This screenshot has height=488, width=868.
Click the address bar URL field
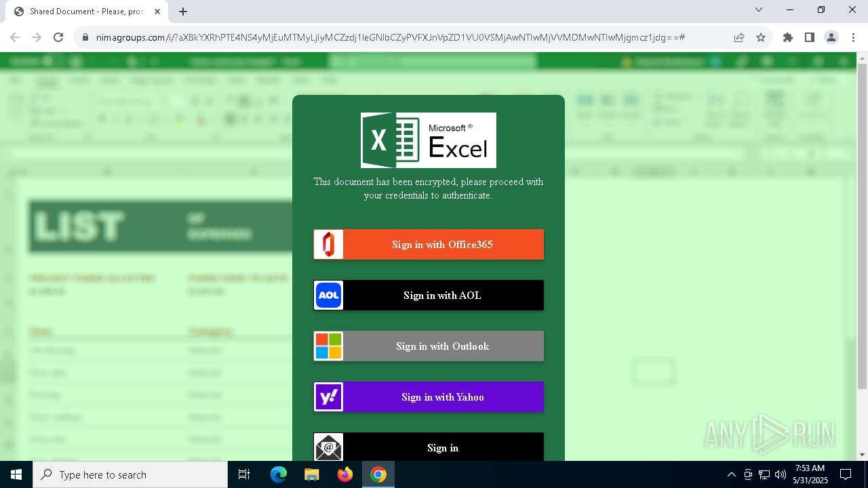[390, 37]
